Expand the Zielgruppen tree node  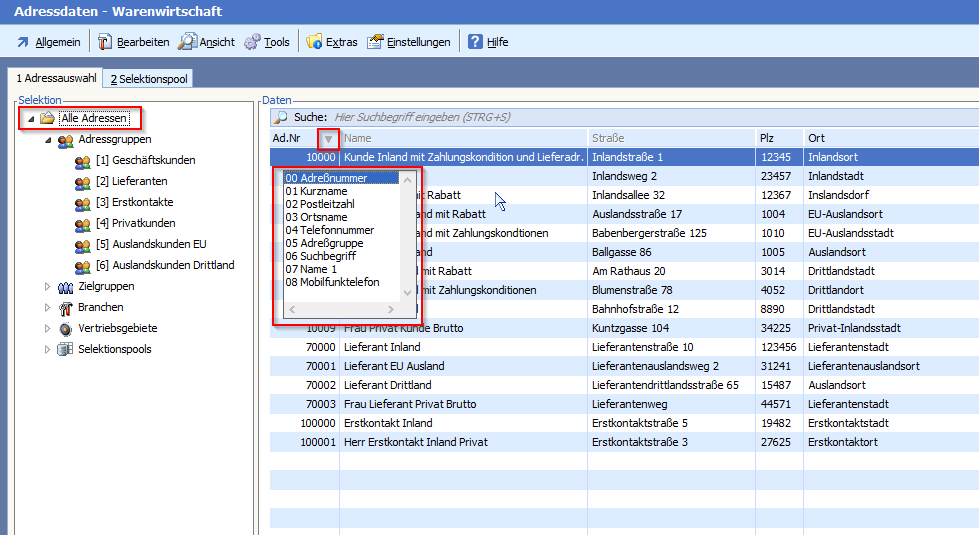point(47,287)
